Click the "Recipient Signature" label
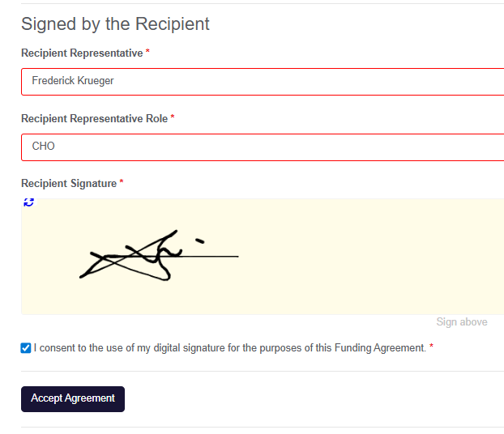 click(x=69, y=184)
